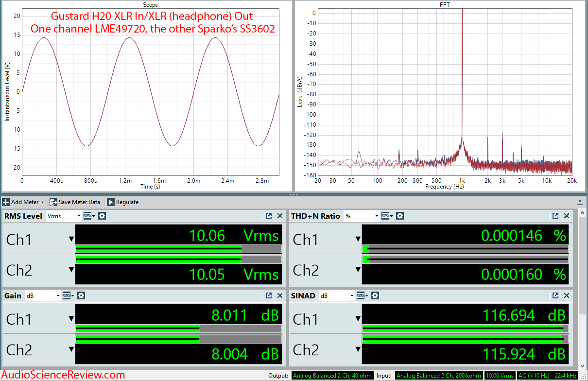Click the SINAD meter title

point(304,295)
